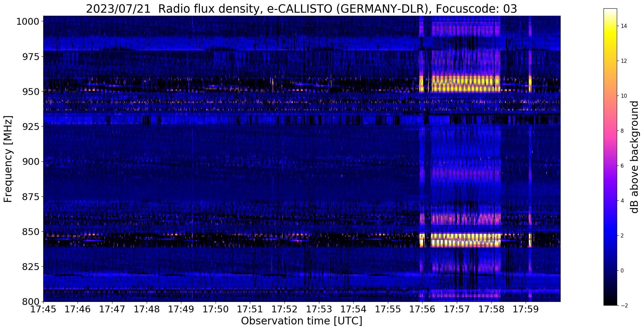The image size is (644, 330).
Task: Click the 825 MHz frequency tick label
Action: [31, 267]
